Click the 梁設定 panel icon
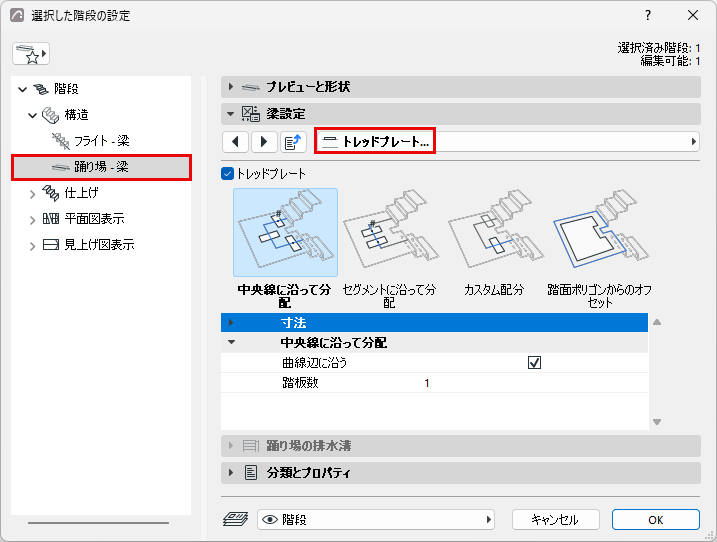Screen dimensions: 717x542 point(251,113)
